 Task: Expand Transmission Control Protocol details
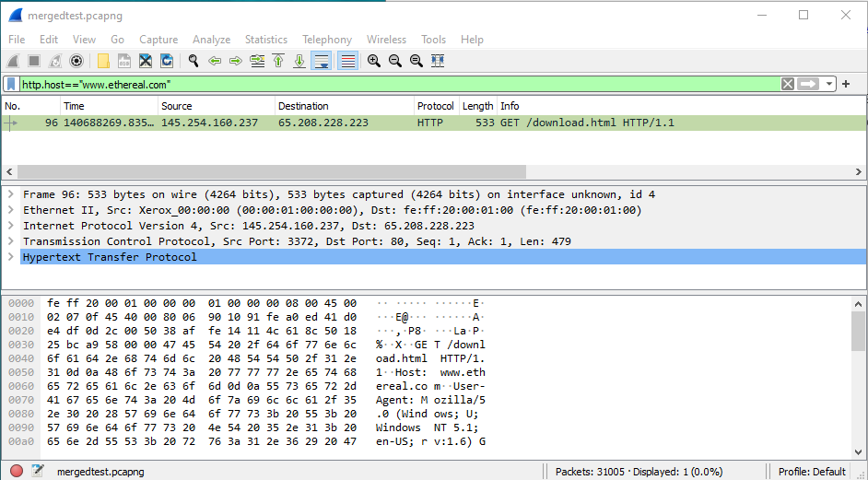[10, 240]
